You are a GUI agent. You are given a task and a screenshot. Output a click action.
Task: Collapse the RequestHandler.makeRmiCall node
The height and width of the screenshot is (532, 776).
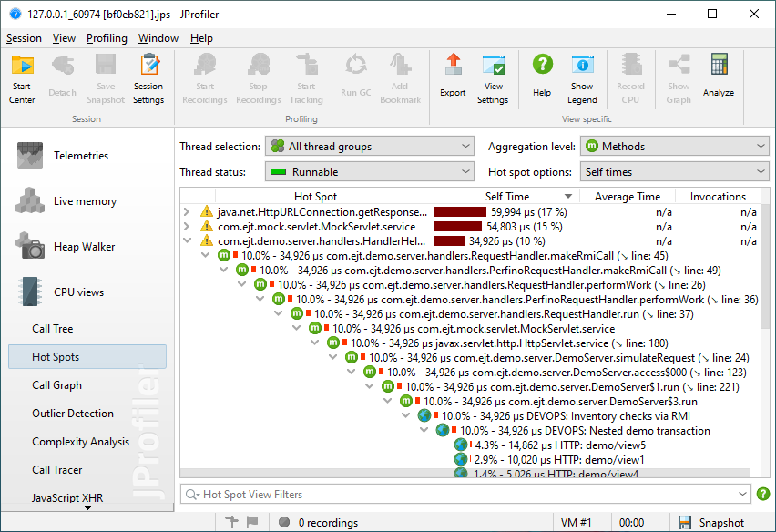[205, 255]
